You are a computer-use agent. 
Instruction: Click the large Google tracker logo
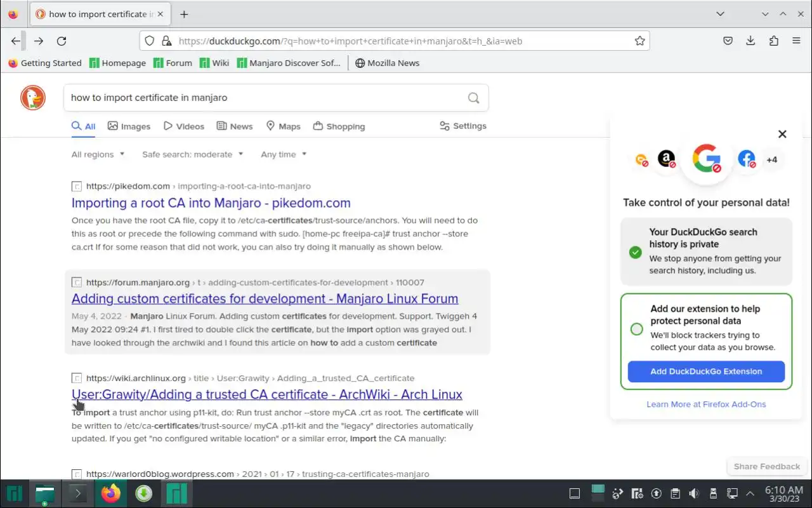tap(706, 158)
